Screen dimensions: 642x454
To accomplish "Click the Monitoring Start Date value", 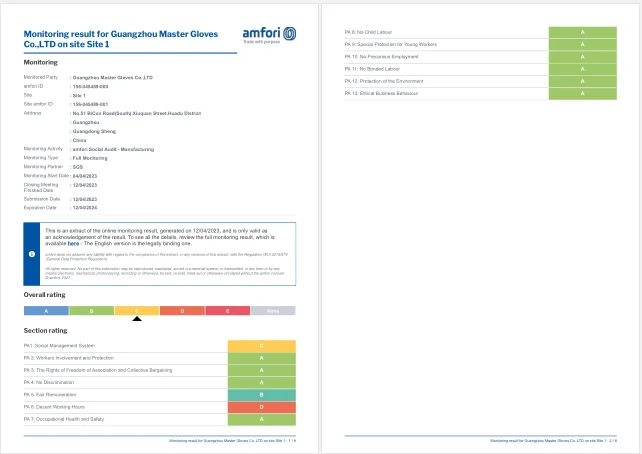I will 85,176.
